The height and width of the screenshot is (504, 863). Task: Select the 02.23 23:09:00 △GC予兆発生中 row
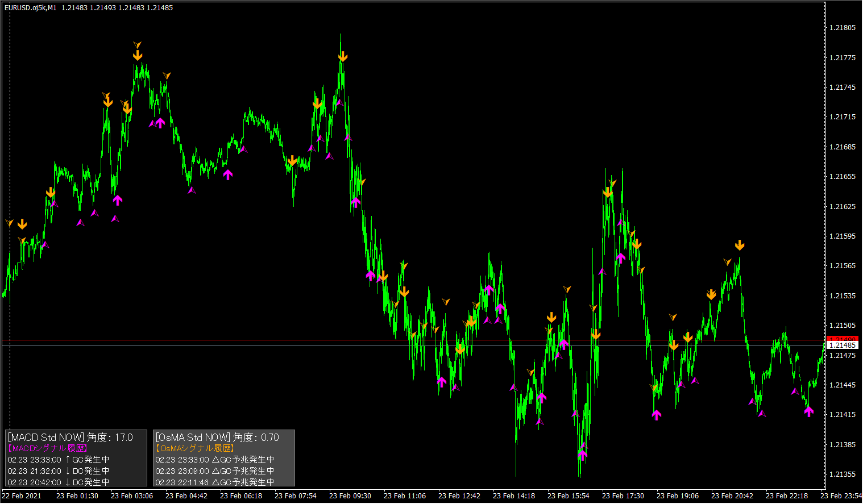[215, 471]
